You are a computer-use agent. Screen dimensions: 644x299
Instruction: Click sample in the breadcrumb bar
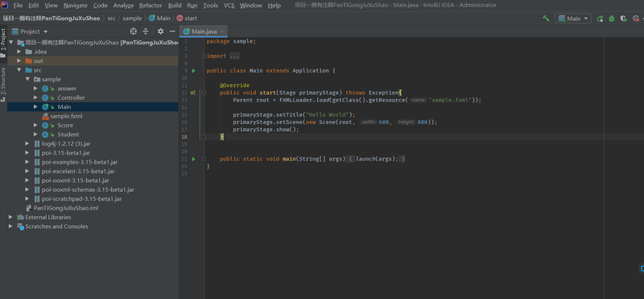coord(132,18)
